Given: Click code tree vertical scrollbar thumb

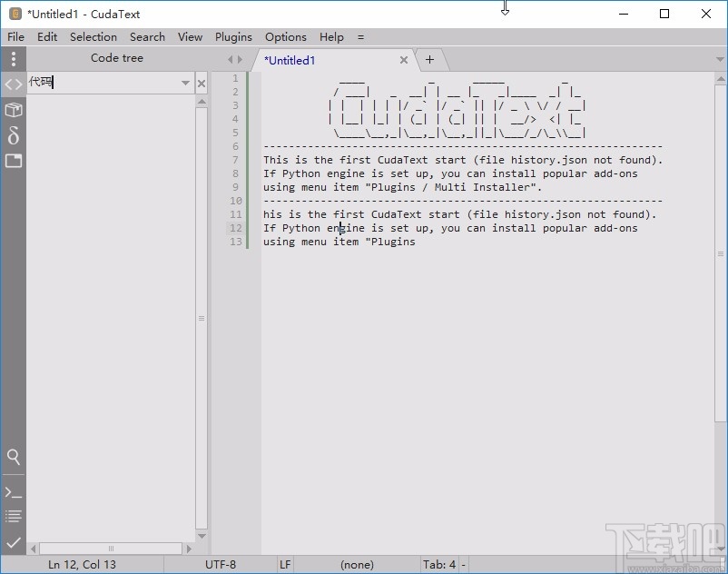Looking at the screenshot, I should pyautogui.click(x=201, y=318).
